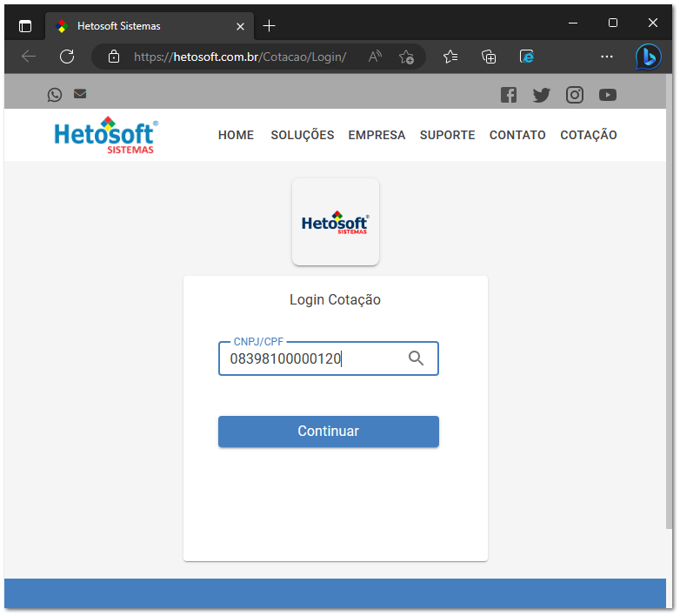The height and width of the screenshot is (616, 680).
Task: Click the Hetosoft Sistemas header logo
Action: click(106, 135)
